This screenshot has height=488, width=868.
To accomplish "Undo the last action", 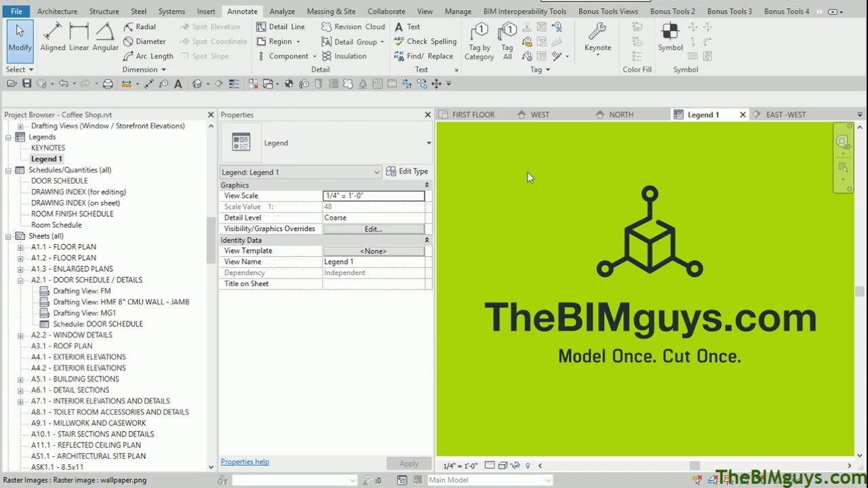I will point(63,83).
